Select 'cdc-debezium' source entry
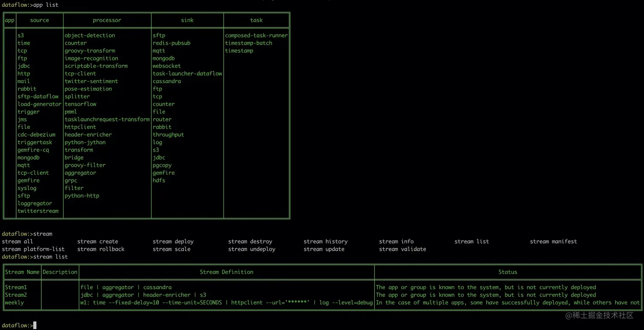The width and height of the screenshot is (644, 330). (x=37, y=135)
